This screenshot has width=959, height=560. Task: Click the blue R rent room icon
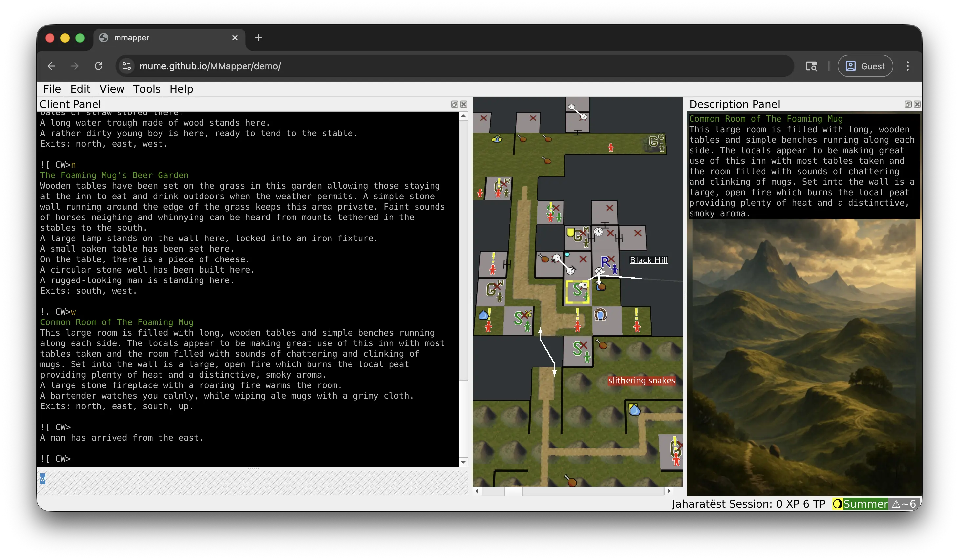606,262
